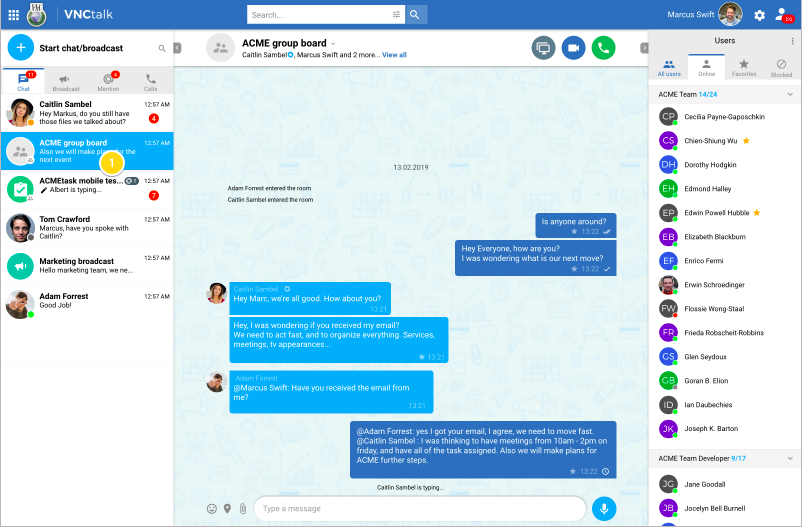Click the blue search magnifier button
The width and height of the screenshot is (804, 527).
(x=415, y=15)
